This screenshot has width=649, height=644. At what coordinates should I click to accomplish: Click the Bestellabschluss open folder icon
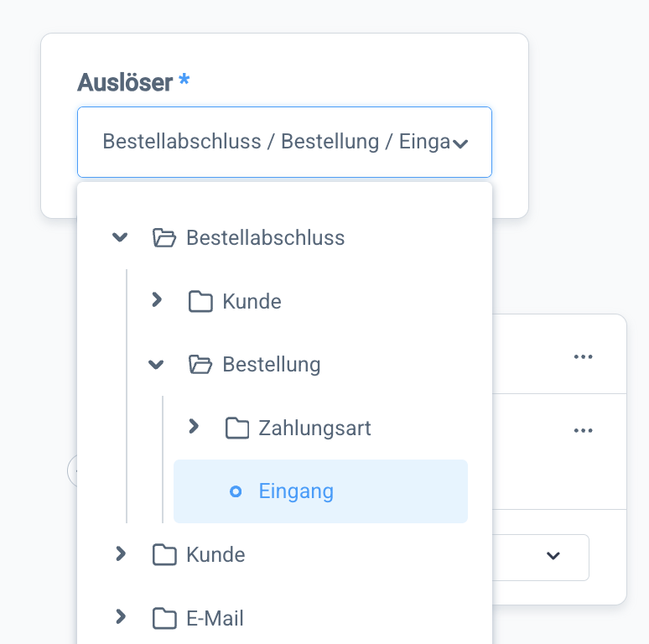(x=164, y=238)
